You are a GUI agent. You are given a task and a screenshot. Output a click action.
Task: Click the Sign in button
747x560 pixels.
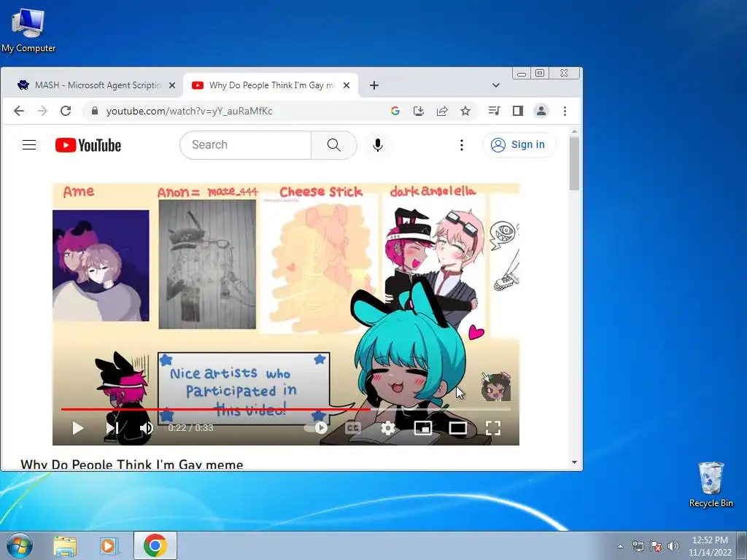[x=519, y=145]
